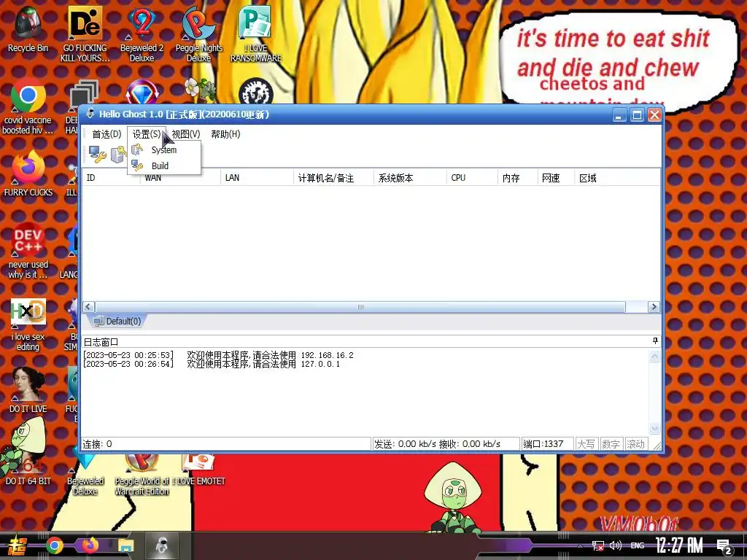Click the 连接: 0 status bar field
Screen dimensions: 747x560
click(226, 444)
